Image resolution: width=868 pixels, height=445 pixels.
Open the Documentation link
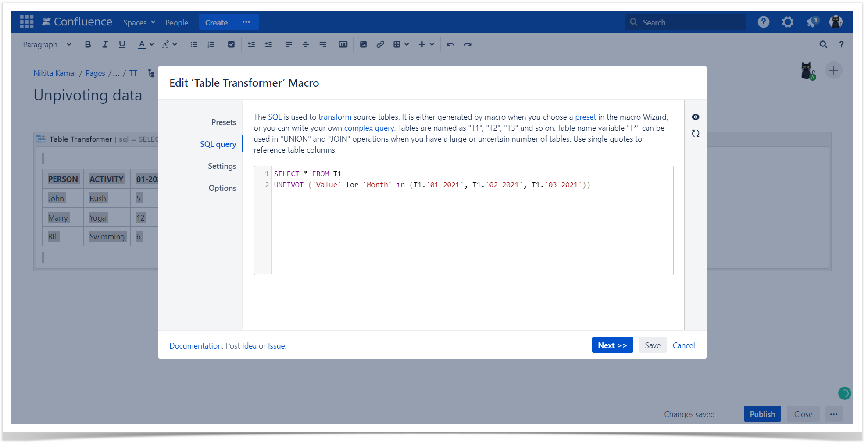point(195,346)
